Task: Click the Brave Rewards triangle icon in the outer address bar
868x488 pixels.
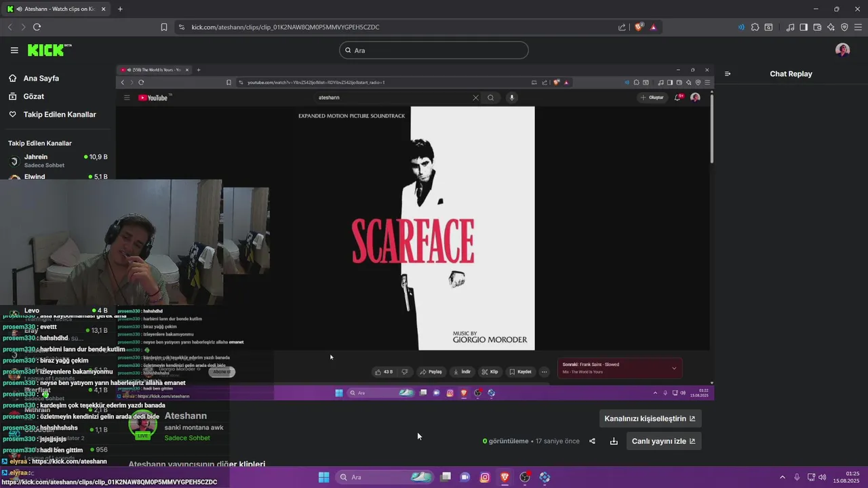Action: pyautogui.click(x=653, y=27)
